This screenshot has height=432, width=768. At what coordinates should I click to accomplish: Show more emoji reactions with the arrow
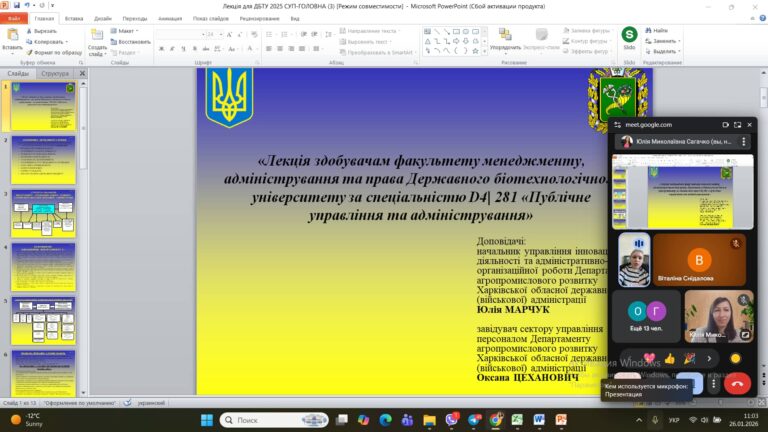click(710, 358)
